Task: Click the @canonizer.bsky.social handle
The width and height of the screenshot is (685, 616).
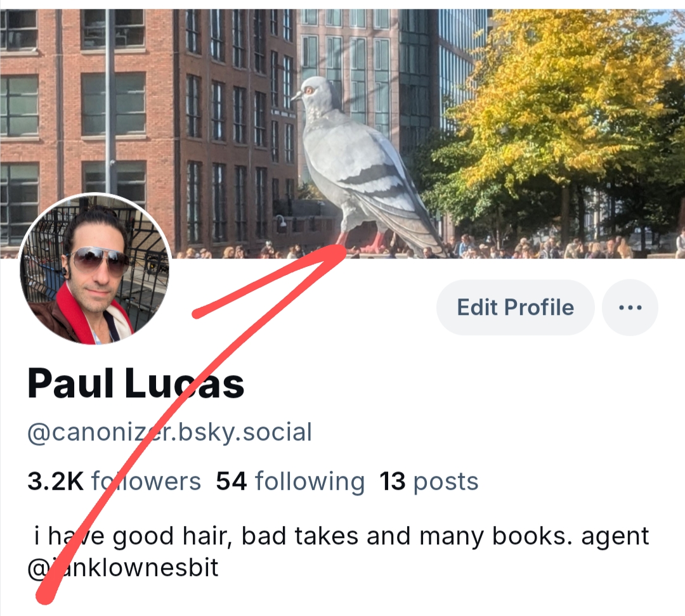Action: [x=169, y=432]
